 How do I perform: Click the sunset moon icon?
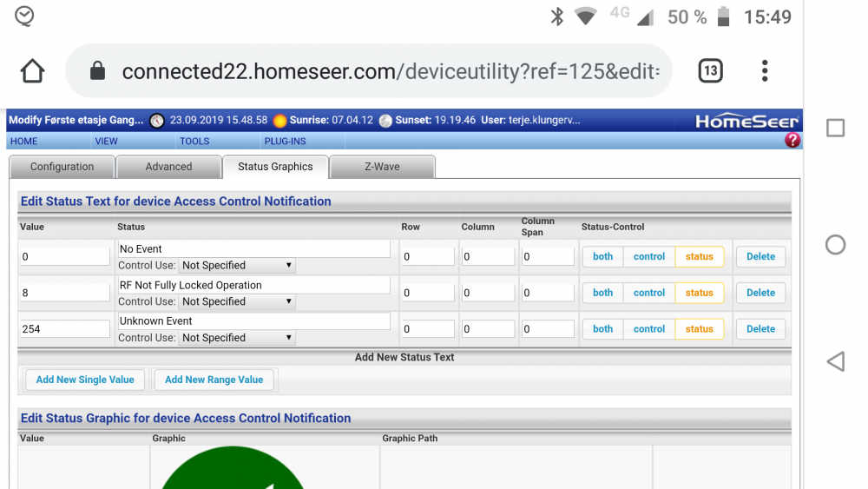[x=386, y=121]
